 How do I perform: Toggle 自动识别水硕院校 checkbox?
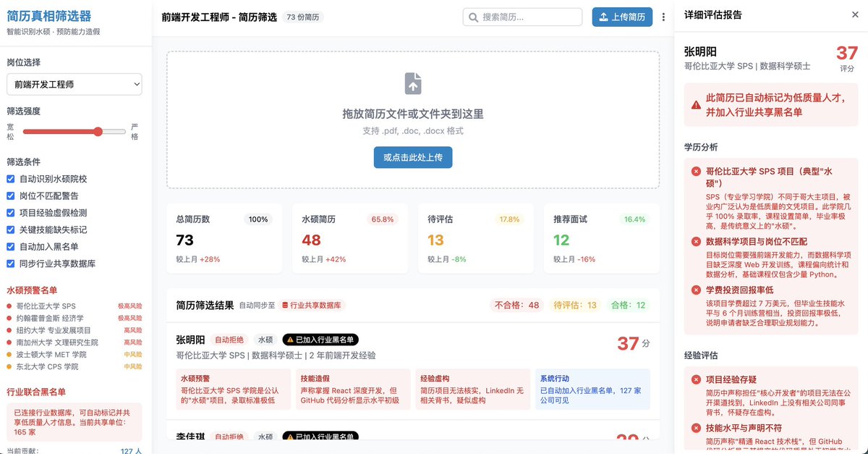[11, 179]
